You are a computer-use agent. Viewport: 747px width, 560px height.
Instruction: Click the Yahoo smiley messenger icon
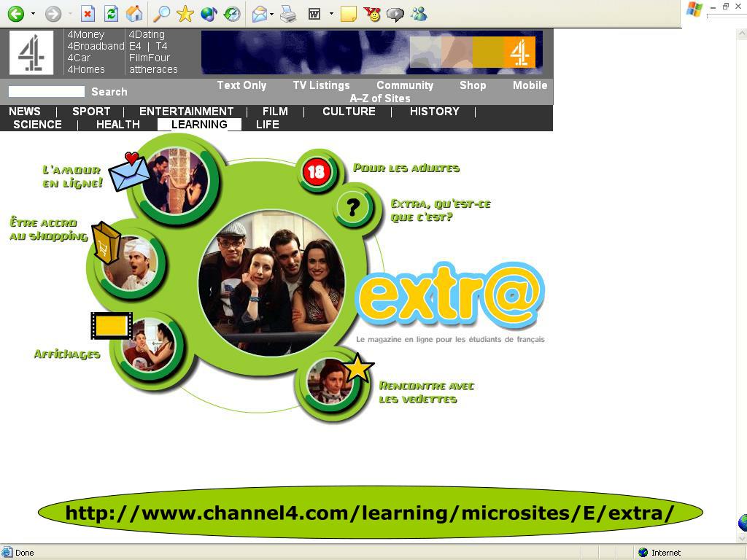372,14
